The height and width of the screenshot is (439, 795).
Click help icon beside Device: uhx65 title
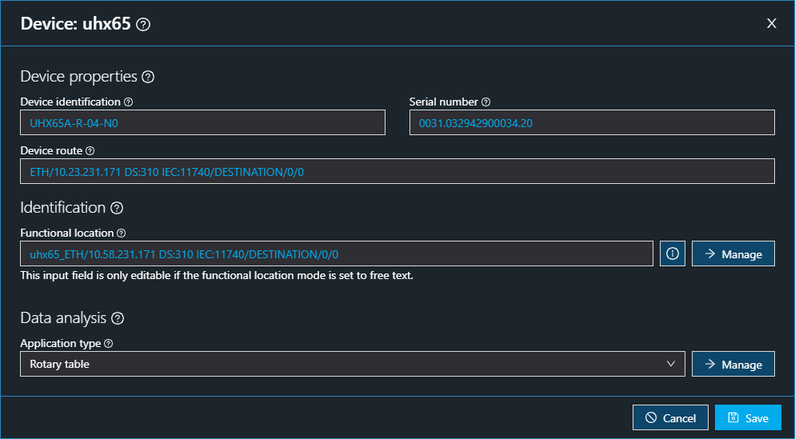144,24
